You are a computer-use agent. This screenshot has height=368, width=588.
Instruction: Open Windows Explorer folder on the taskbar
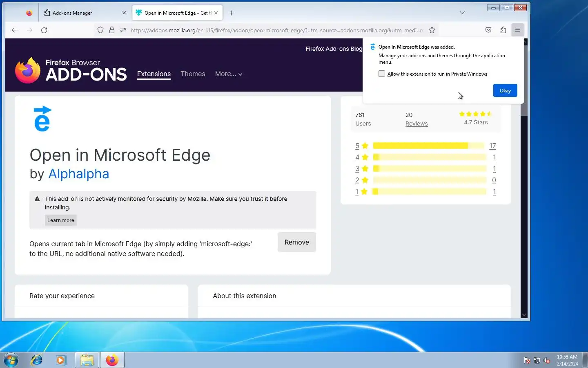(x=87, y=360)
